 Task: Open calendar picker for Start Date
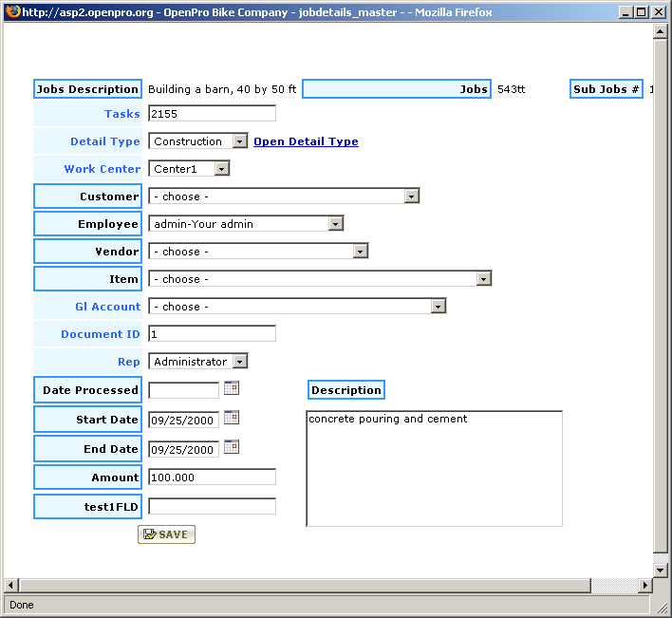[x=231, y=418]
